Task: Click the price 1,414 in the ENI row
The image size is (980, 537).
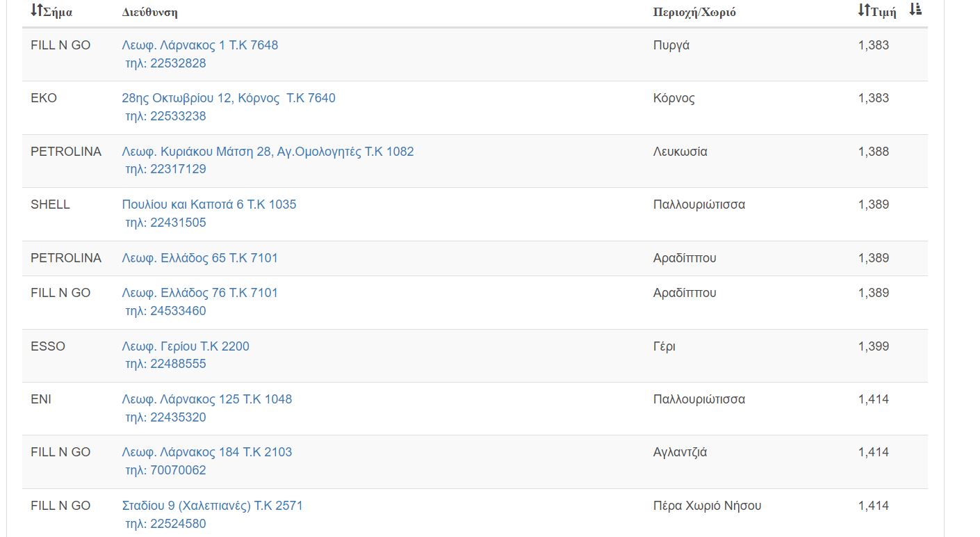Action: [x=874, y=399]
